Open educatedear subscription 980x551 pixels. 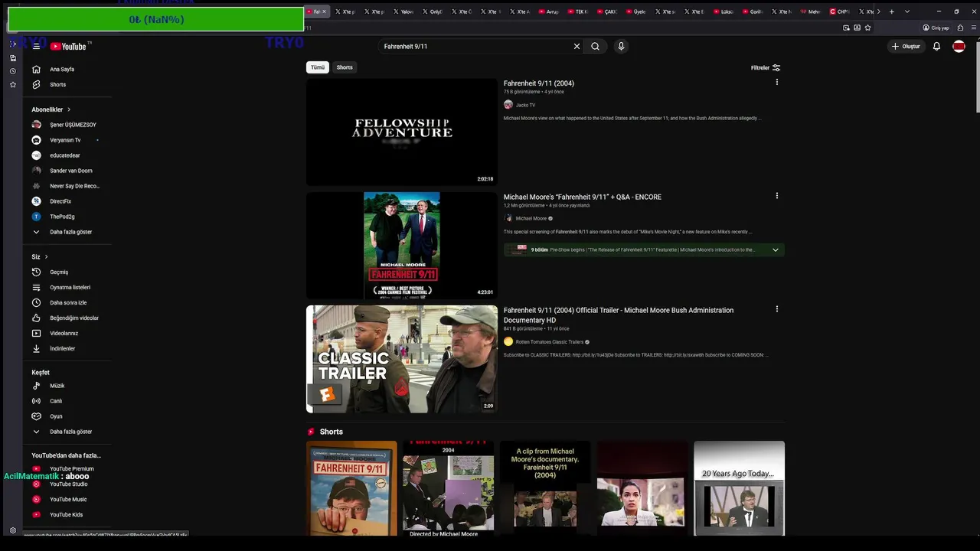coord(66,155)
